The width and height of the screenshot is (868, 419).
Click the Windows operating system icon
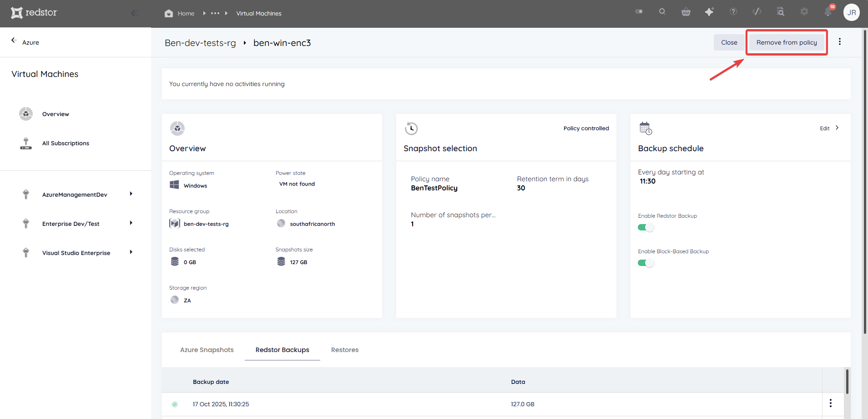[174, 185]
